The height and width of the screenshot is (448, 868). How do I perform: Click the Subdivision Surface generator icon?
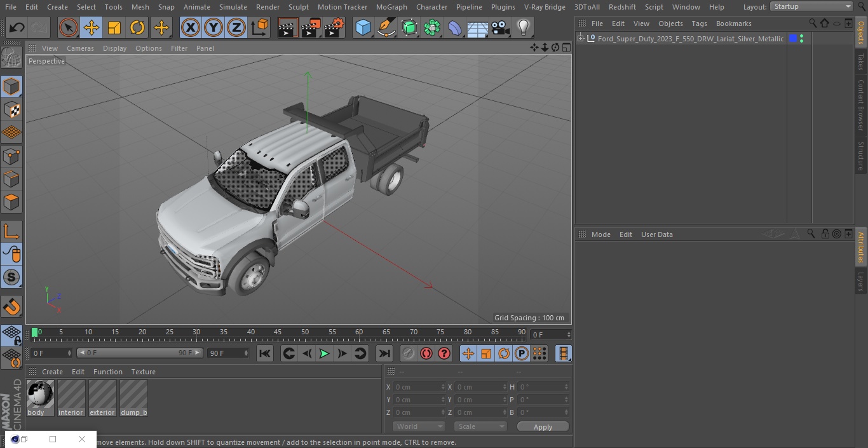409,27
